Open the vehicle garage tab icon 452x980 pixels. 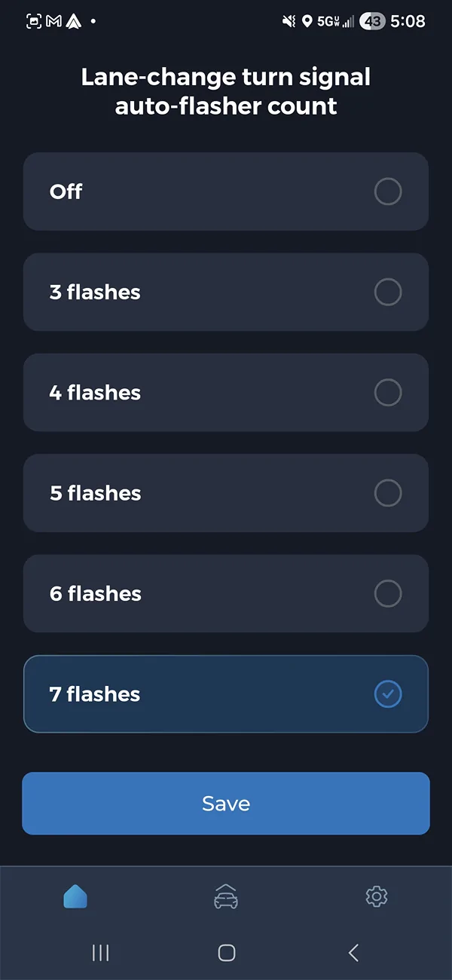point(226,897)
